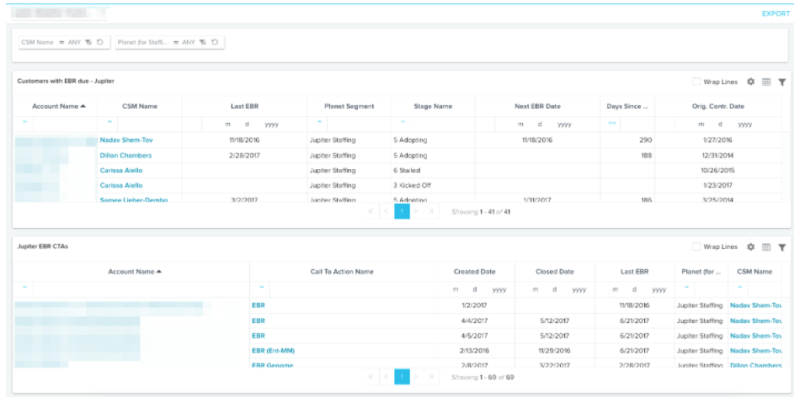Go to last page in Customers with EBR due pager
Viewport: 800px width, 398px height.
click(x=432, y=211)
